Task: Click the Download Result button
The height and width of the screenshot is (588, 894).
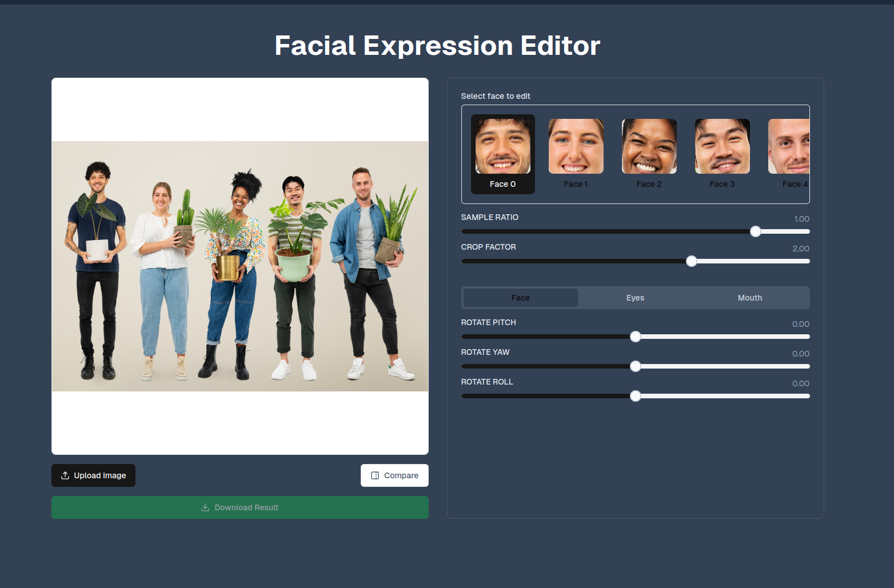Action: [x=240, y=507]
